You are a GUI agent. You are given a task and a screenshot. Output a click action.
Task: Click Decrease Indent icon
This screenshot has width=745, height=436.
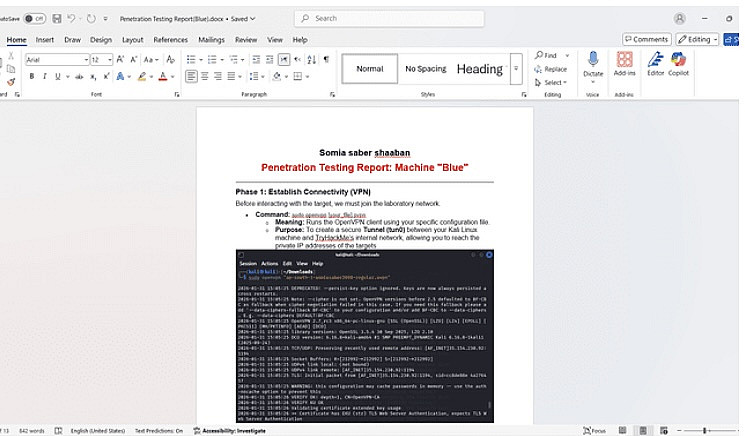click(256, 59)
